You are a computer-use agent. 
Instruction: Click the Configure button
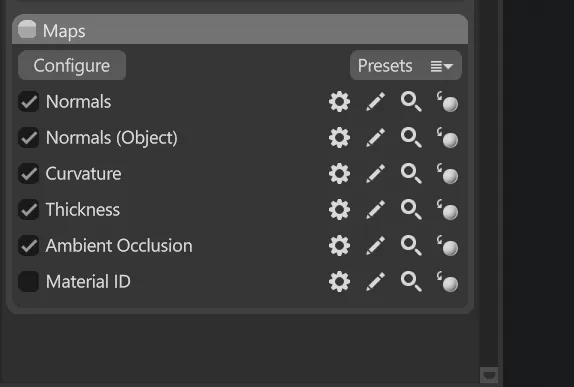click(x=72, y=66)
